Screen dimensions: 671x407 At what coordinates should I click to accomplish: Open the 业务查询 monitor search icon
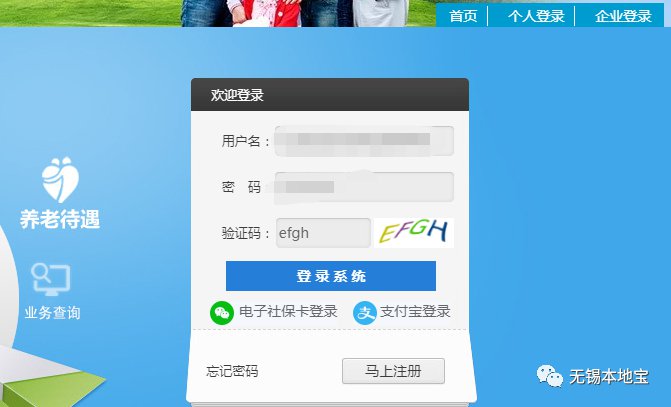[51, 279]
